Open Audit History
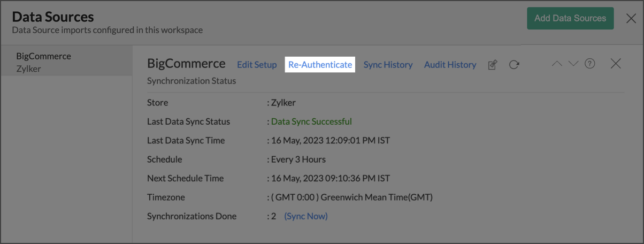 pos(450,65)
